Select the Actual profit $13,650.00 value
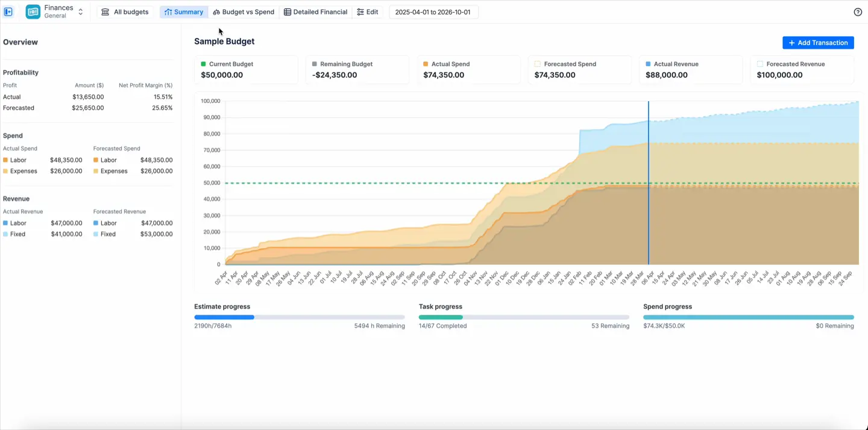The height and width of the screenshot is (430, 868). [x=88, y=97]
